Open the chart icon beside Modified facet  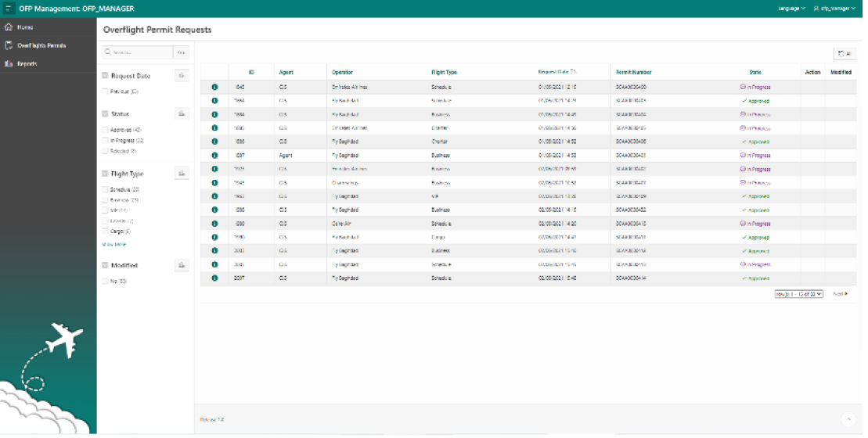coord(182,265)
